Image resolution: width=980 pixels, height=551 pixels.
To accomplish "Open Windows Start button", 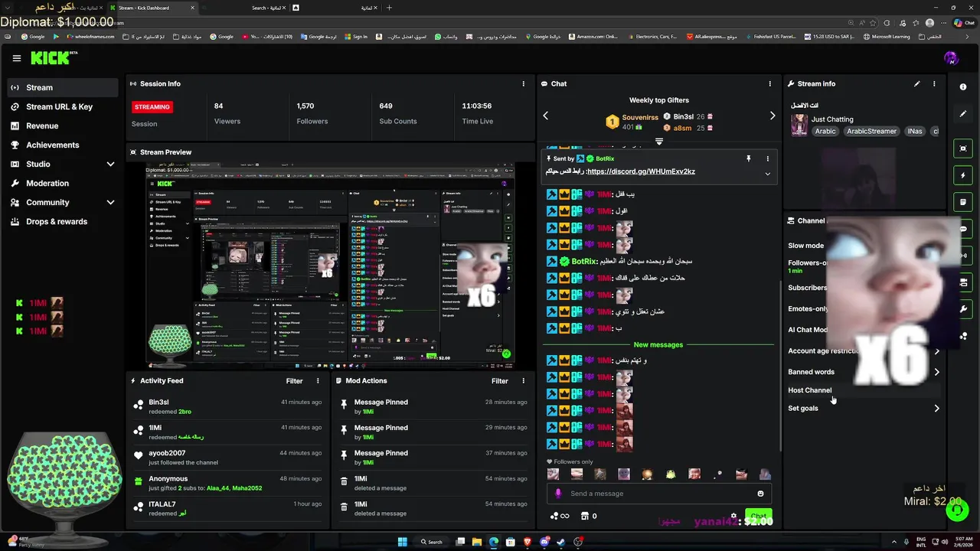I will pos(403,542).
